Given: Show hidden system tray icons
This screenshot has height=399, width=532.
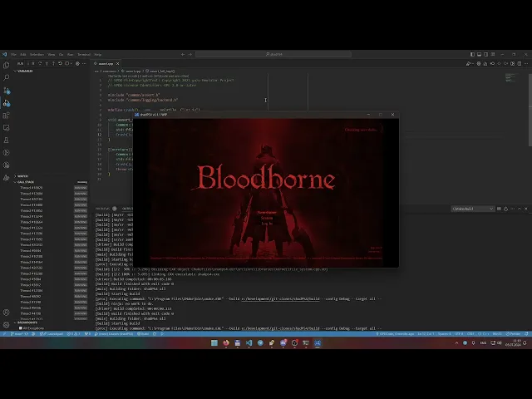Looking at the screenshot, I should [456, 343].
